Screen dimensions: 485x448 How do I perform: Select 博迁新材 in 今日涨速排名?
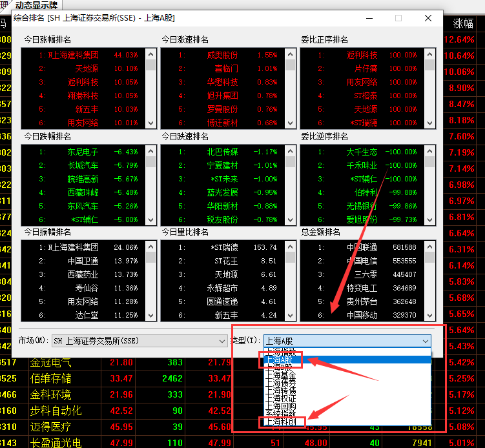coord(223,123)
